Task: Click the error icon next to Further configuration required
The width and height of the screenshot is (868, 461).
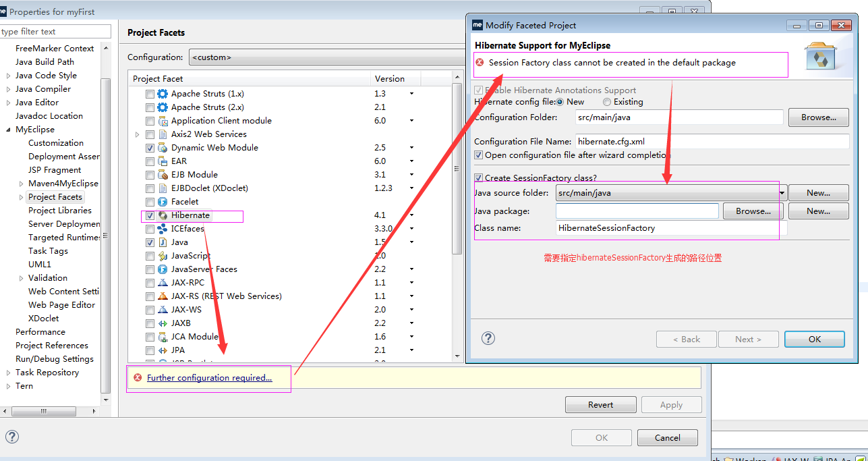Action: click(138, 378)
